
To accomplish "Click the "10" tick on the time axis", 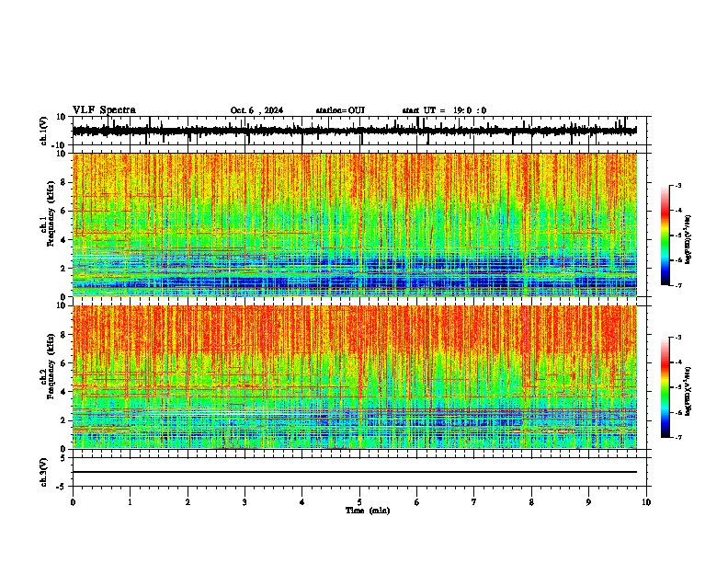I will [646, 502].
